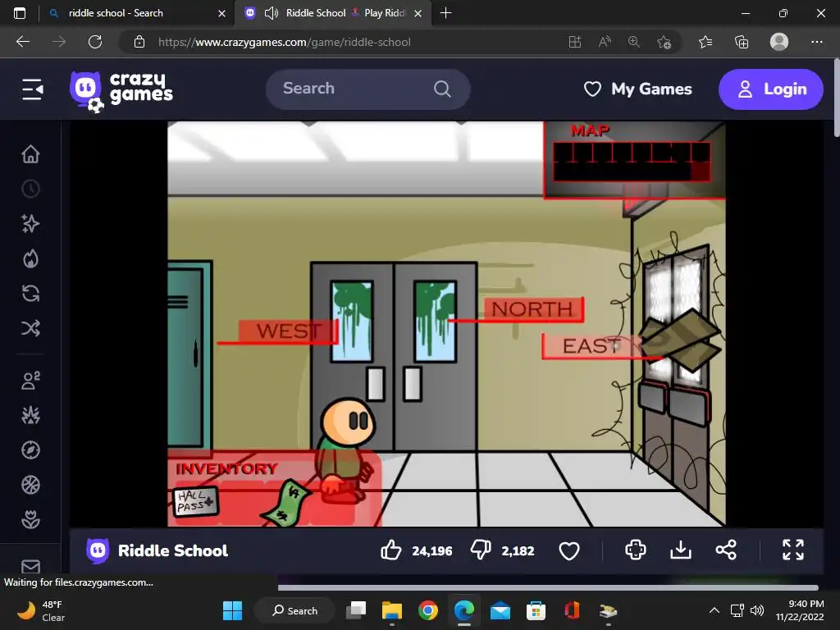Click the game controller dpad icon

pos(636,550)
